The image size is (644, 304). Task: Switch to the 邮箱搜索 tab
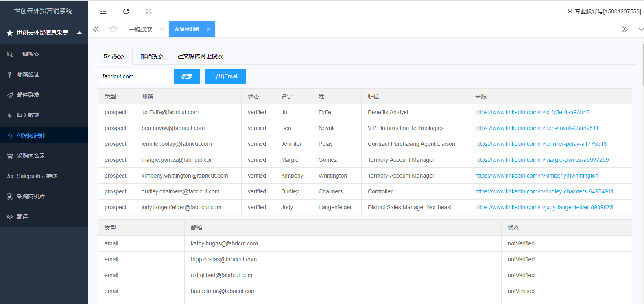pyautogui.click(x=152, y=56)
